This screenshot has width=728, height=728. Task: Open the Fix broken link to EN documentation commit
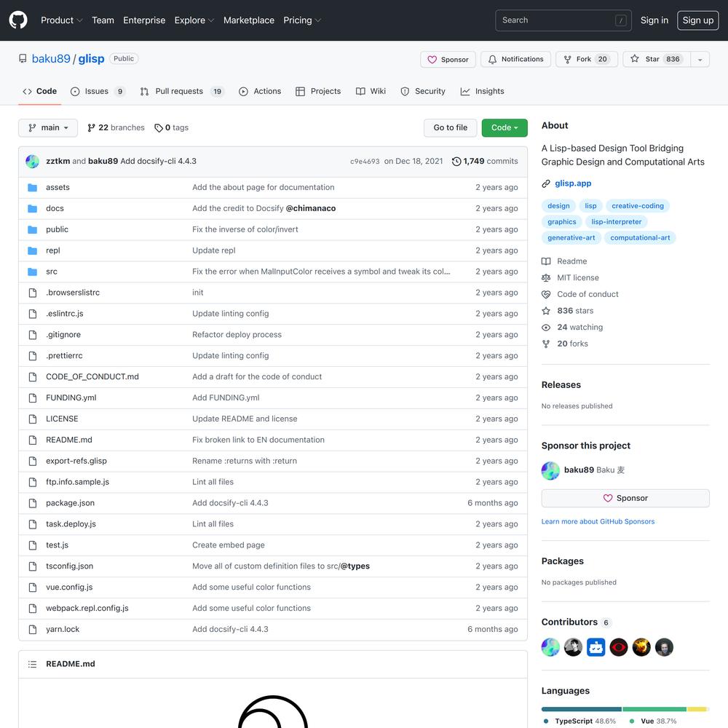pyautogui.click(x=258, y=440)
